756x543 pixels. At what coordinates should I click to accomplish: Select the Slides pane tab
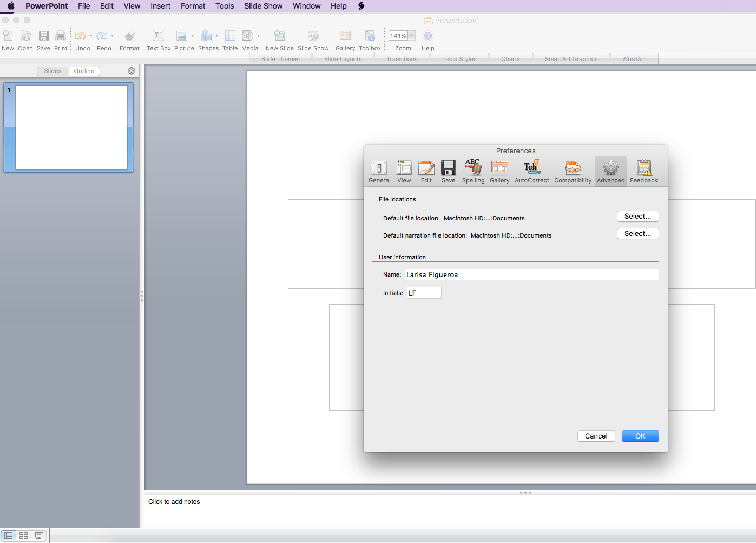[52, 71]
